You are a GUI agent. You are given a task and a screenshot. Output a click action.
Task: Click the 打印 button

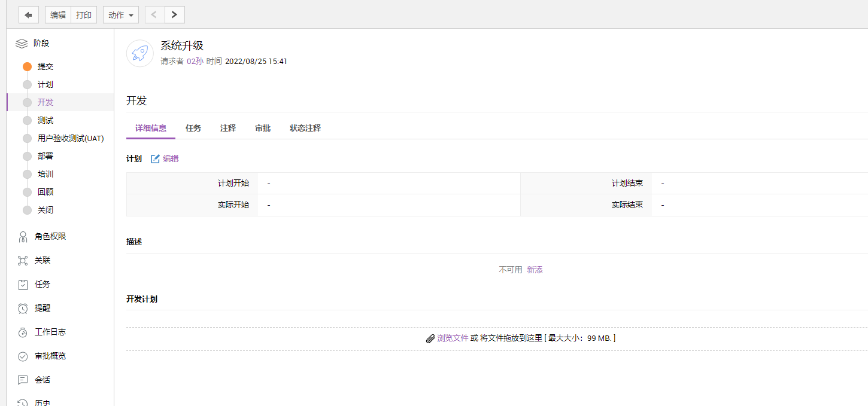[84, 15]
